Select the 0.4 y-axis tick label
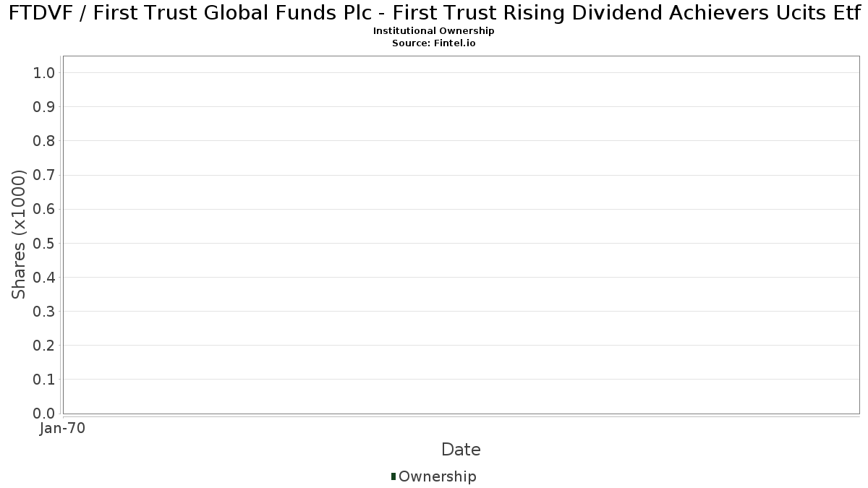 (x=44, y=278)
